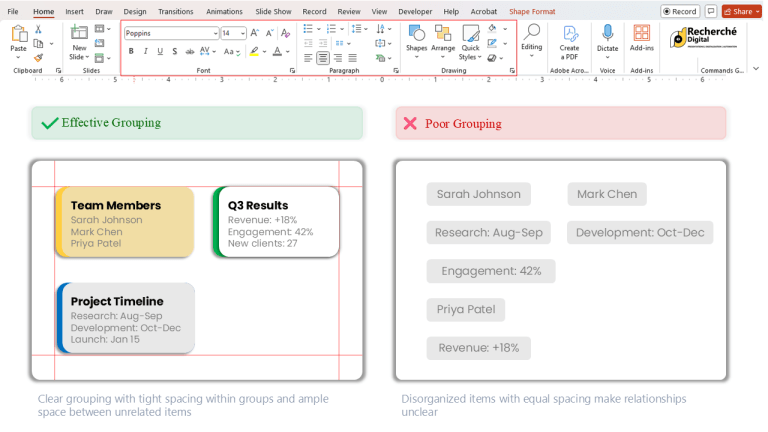Clear all formatting icon
Viewport: 768px width, 432px height.
pos(286,33)
